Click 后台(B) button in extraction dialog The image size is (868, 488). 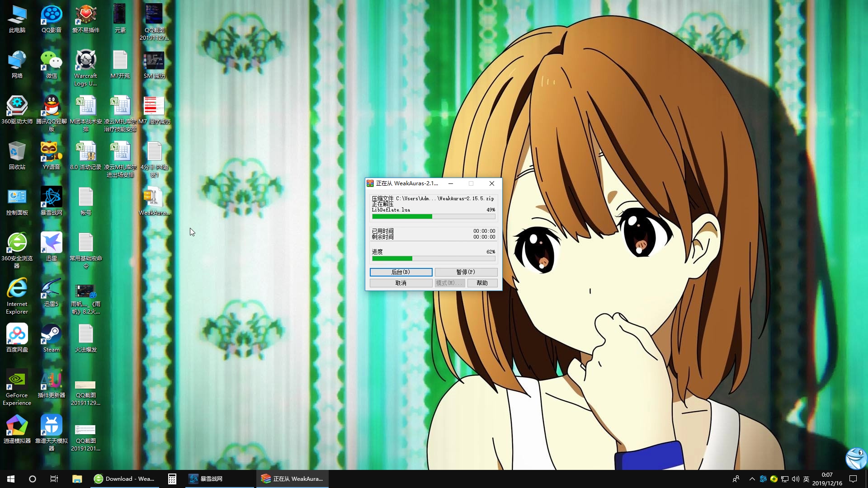coord(401,272)
